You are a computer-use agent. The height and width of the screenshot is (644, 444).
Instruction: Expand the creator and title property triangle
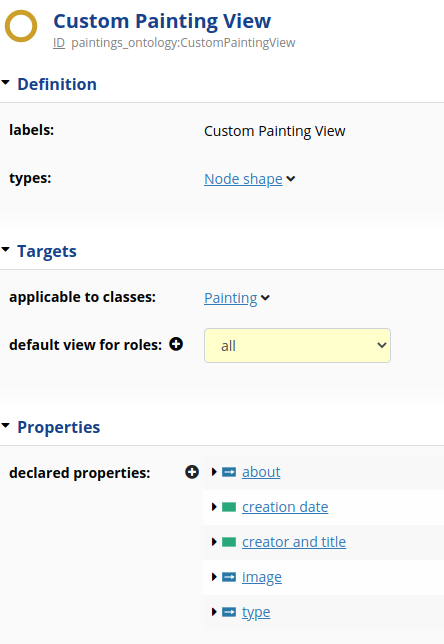click(214, 542)
